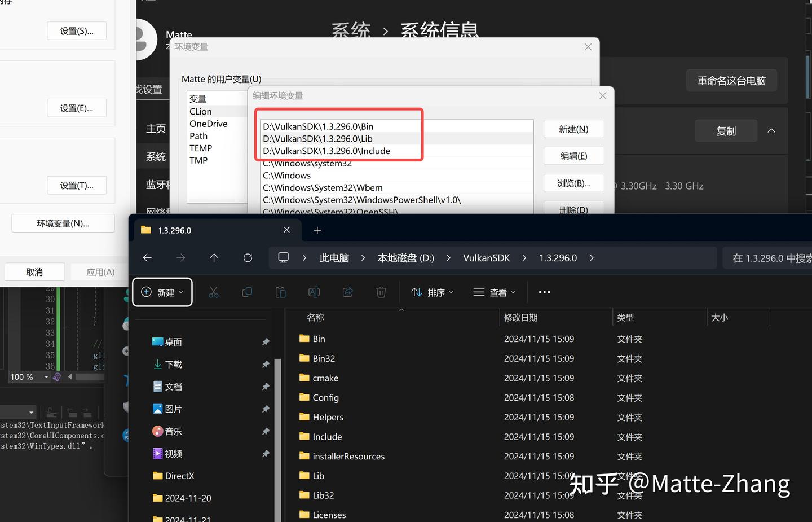Open a new File Explorer tab
This screenshot has width=812, height=522.
(x=317, y=230)
